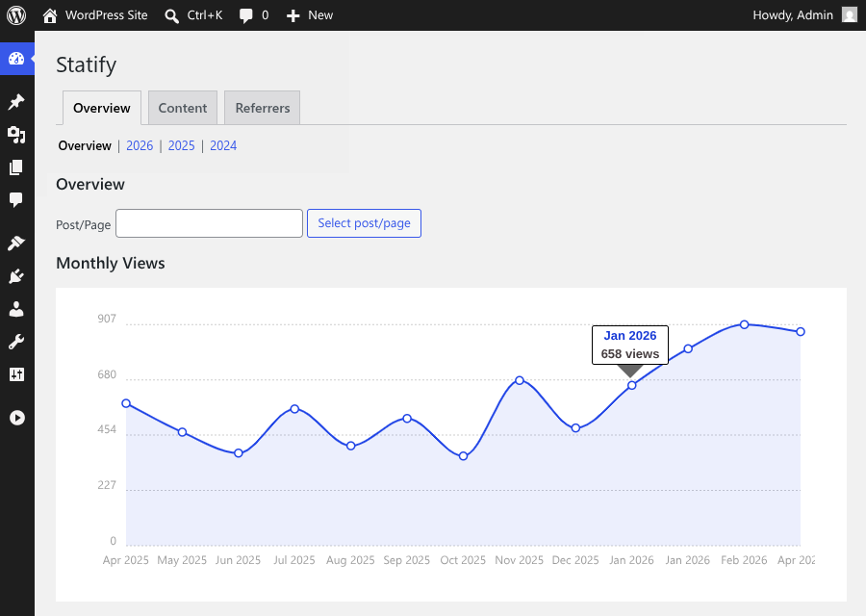Open the Admin avatar profile image
The width and height of the screenshot is (866, 616).
850,14
